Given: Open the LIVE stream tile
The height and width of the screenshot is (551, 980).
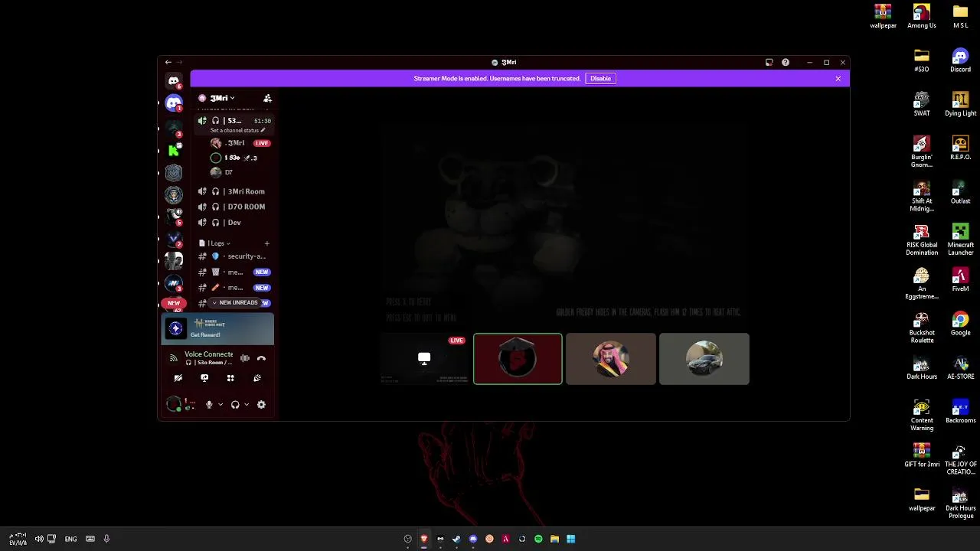Looking at the screenshot, I should (x=424, y=359).
